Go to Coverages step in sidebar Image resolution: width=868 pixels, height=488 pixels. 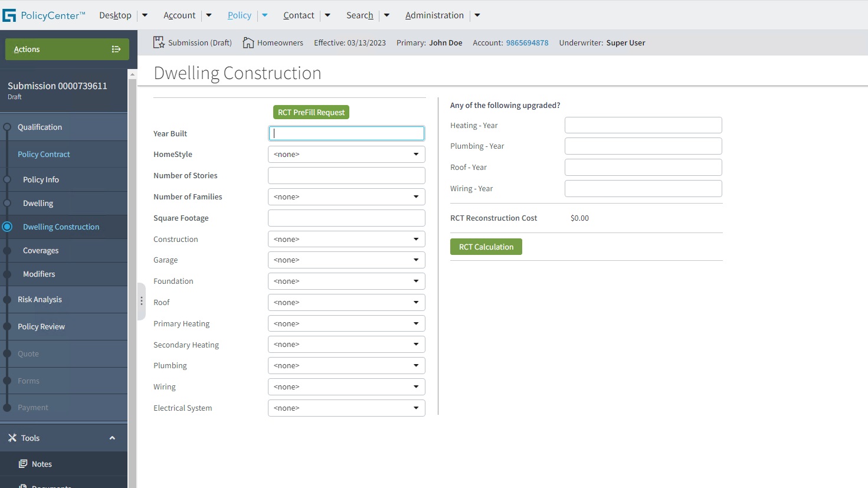pyautogui.click(x=41, y=251)
